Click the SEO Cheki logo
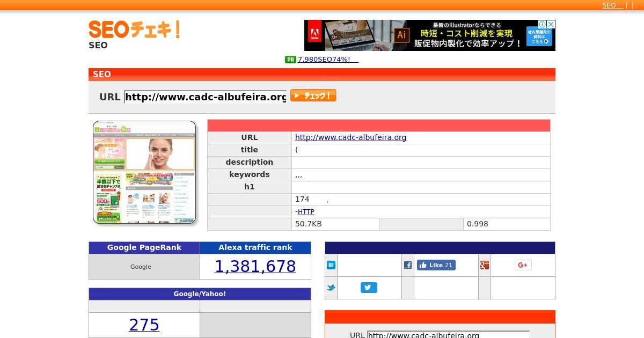This screenshot has width=644, height=338. 134,30
